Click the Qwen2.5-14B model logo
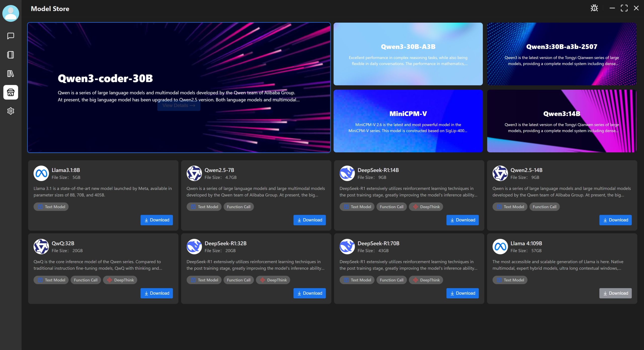This screenshot has width=644, height=350. [x=500, y=173]
